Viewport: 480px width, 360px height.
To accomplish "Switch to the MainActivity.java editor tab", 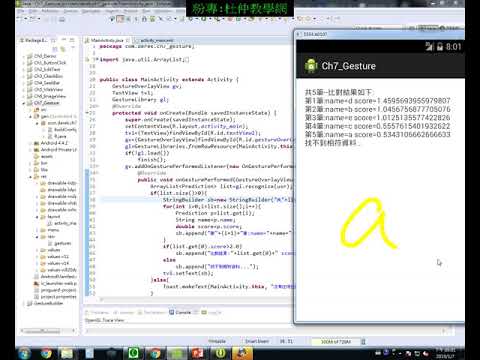I will [x=106, y=40].
